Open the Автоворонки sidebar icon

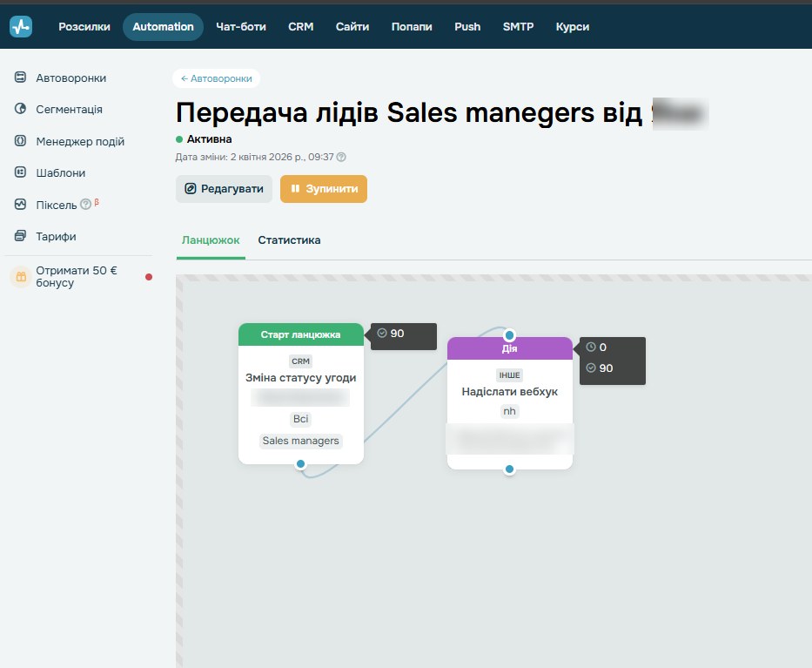[20, 78]
